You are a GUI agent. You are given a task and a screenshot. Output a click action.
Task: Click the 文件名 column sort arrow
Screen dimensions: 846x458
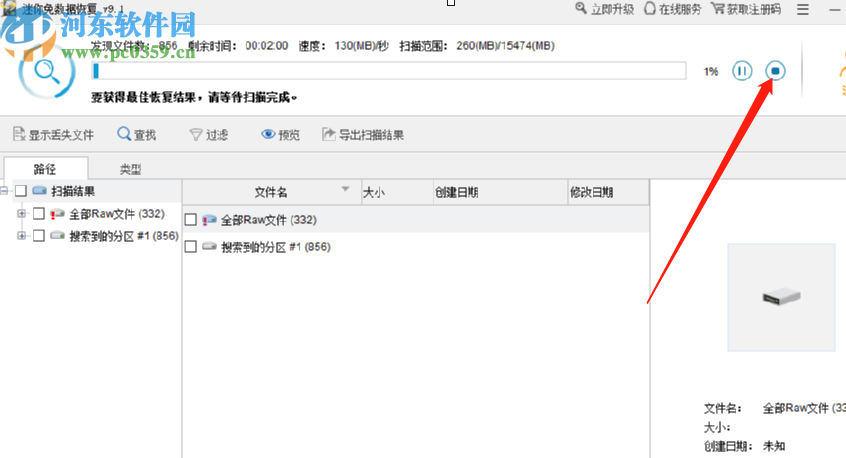click(x=345, y=189)
